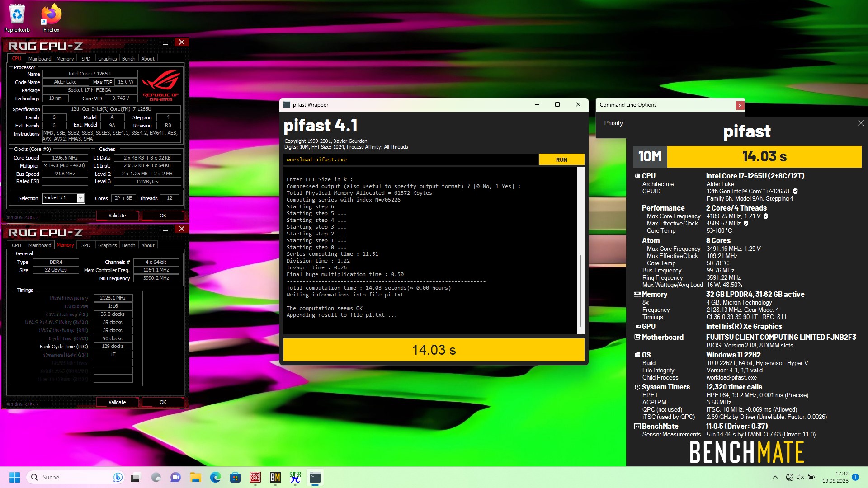868x488 pixels.
Task: Open Bench tab in upper CPU-Z window
Action: coord(129,59)
